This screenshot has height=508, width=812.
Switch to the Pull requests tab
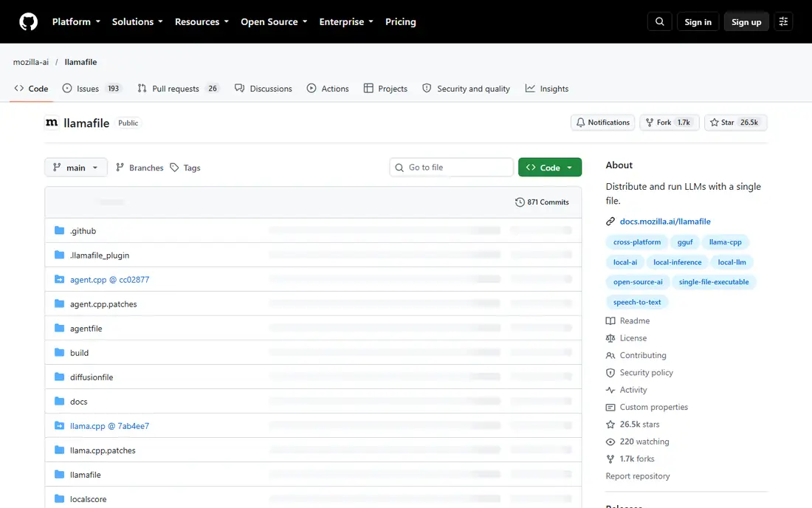179,89
